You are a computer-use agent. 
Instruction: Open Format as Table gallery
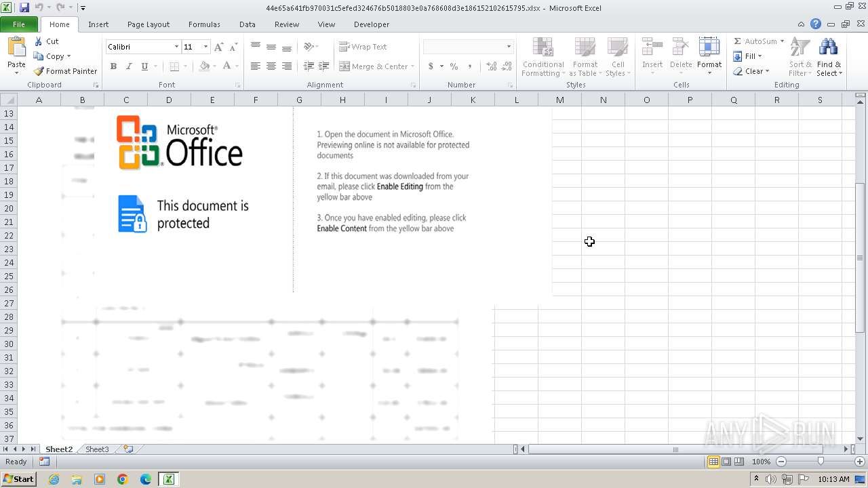[585, 57]
